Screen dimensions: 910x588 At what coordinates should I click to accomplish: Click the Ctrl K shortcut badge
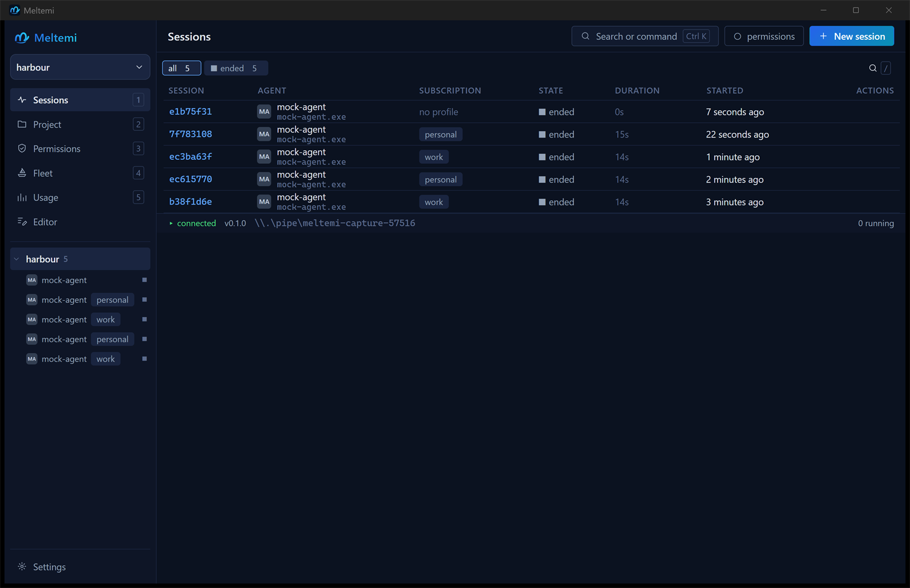pyautogui.click(x=696, y=36)
